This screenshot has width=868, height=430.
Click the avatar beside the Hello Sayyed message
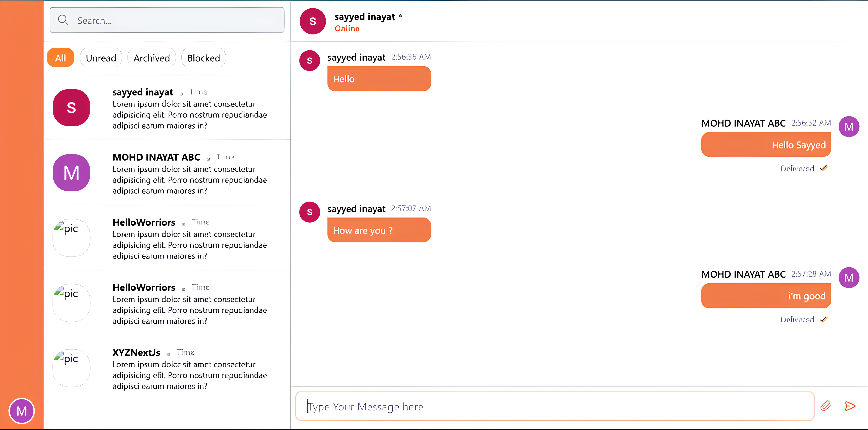849,127
